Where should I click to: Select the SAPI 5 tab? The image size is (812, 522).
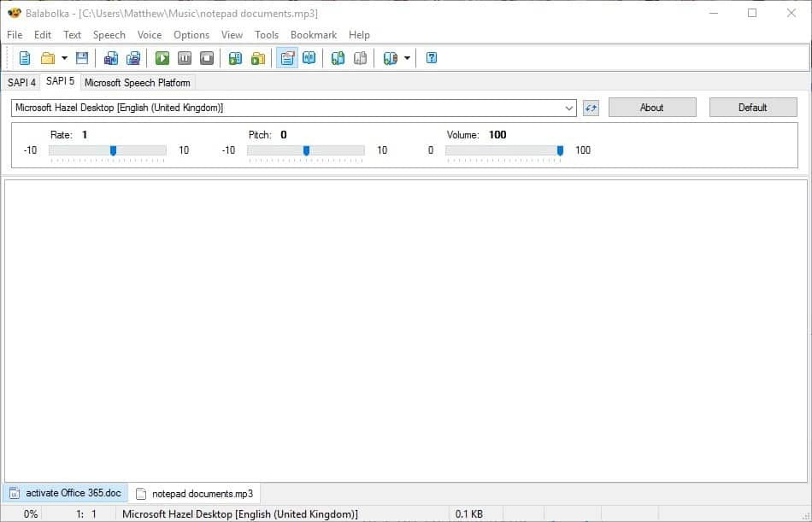click(x=60, y=81)
